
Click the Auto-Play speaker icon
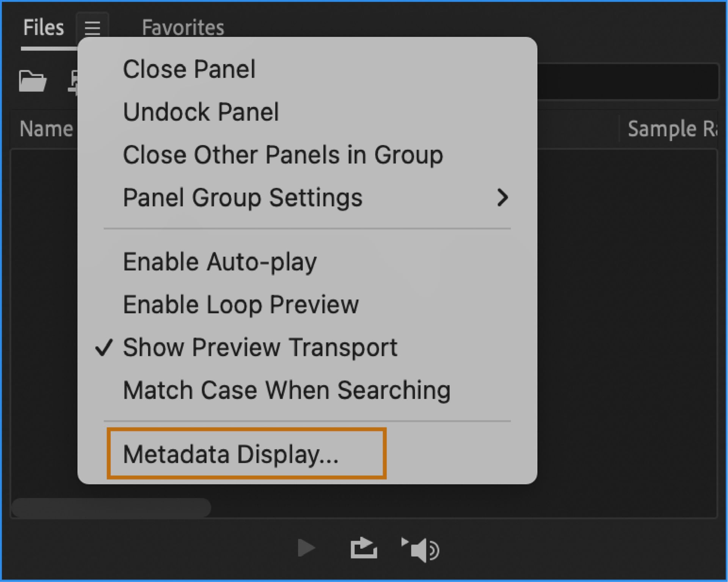tap(421, 549)
